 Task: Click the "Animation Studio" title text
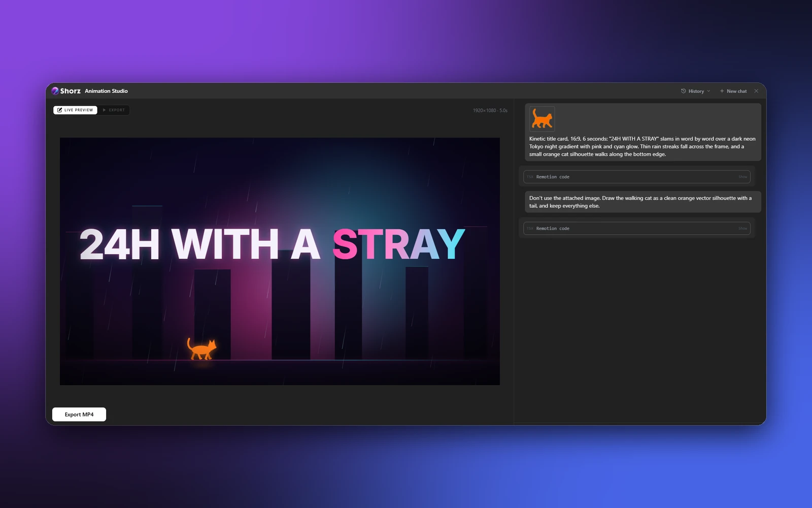[x=106, y=91]
